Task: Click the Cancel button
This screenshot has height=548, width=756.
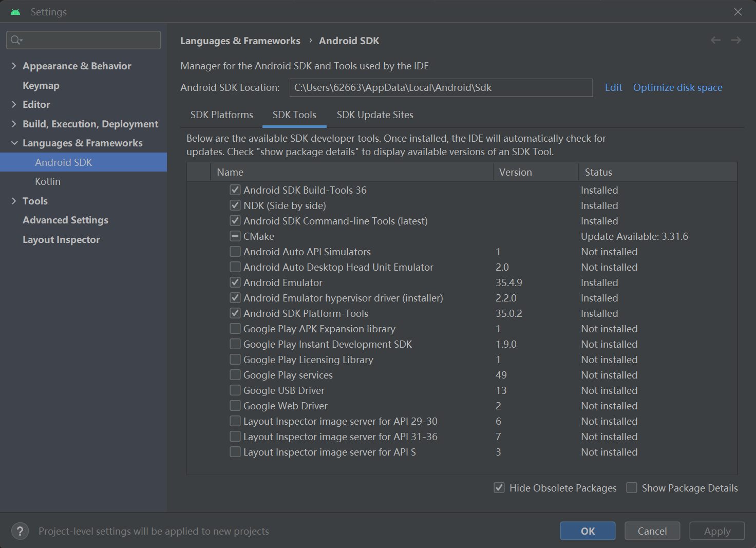Action: 652,531
